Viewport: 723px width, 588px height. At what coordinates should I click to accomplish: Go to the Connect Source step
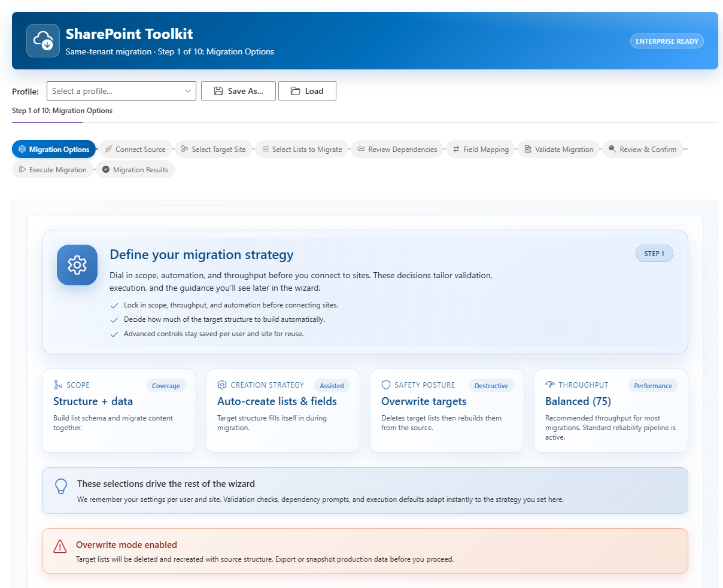click(135, 150)
